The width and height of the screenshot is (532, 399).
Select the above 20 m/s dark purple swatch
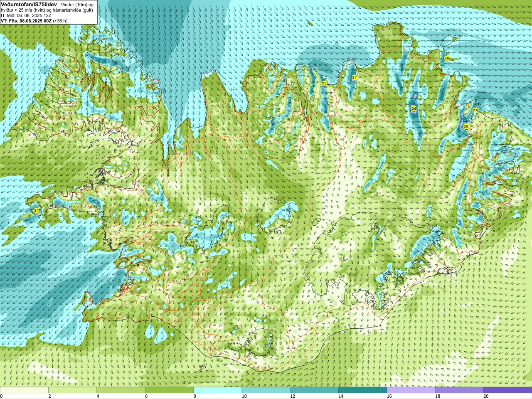tap(507, 390)
